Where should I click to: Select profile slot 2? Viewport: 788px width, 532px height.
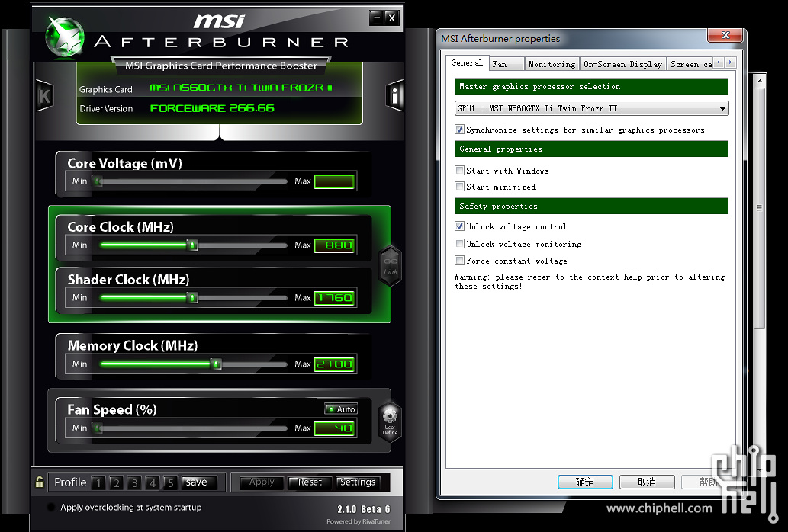[x=117, y=482]
